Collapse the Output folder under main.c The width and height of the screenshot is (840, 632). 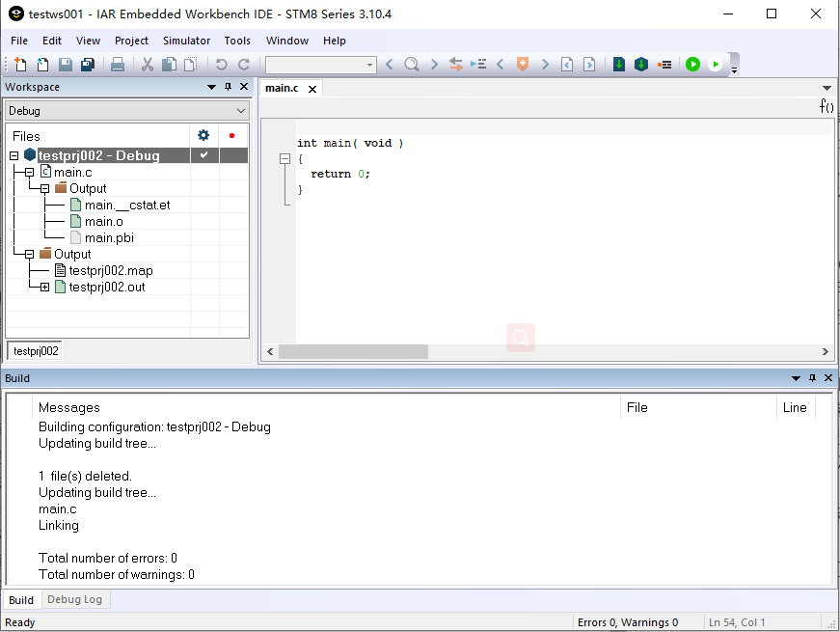[x=45, y=189]
